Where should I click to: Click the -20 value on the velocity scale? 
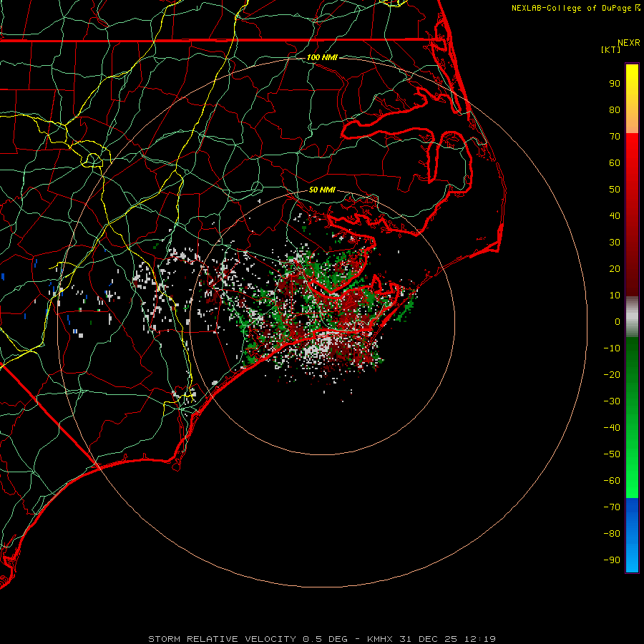pyautogui.click(x=612, y=374)
